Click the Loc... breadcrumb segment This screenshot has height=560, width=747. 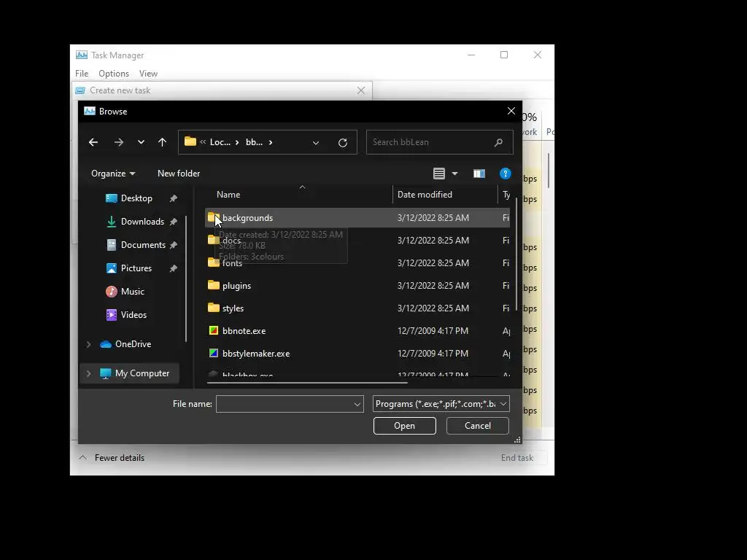(x=220, y=142)
